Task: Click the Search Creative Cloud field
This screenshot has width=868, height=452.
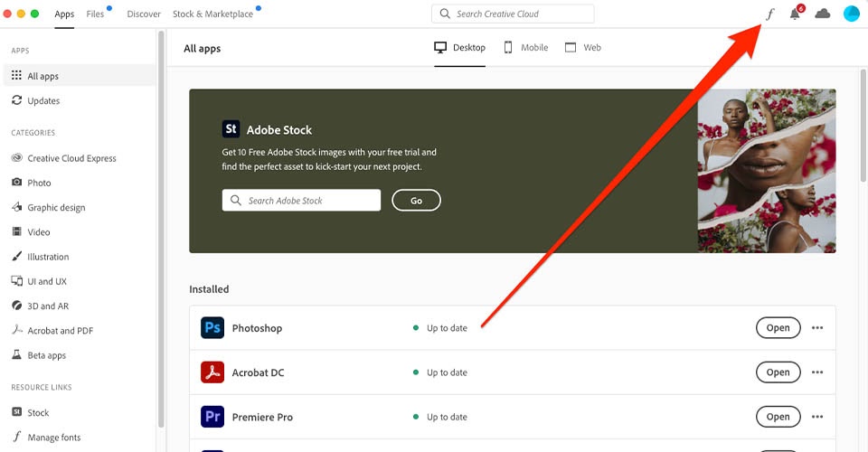Action: (513, 14)
